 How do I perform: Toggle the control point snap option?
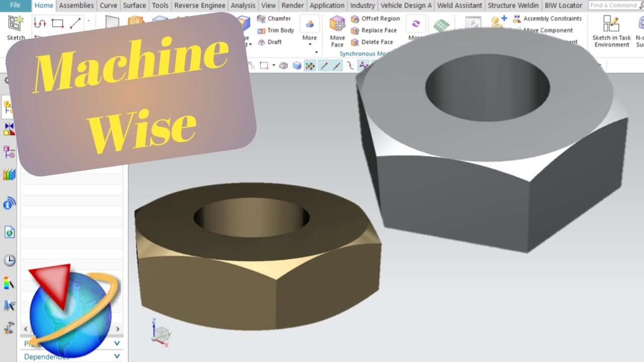362,66
